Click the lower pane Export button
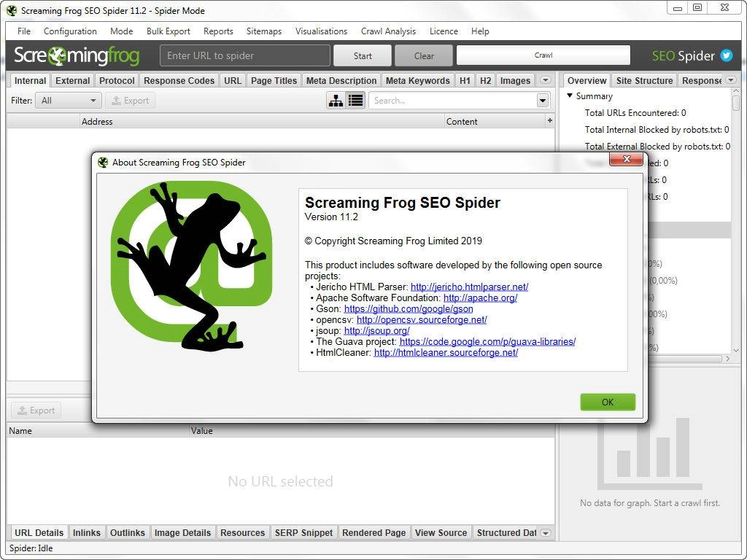This screenshot has height=560, width=747. (x=36, y=410)
